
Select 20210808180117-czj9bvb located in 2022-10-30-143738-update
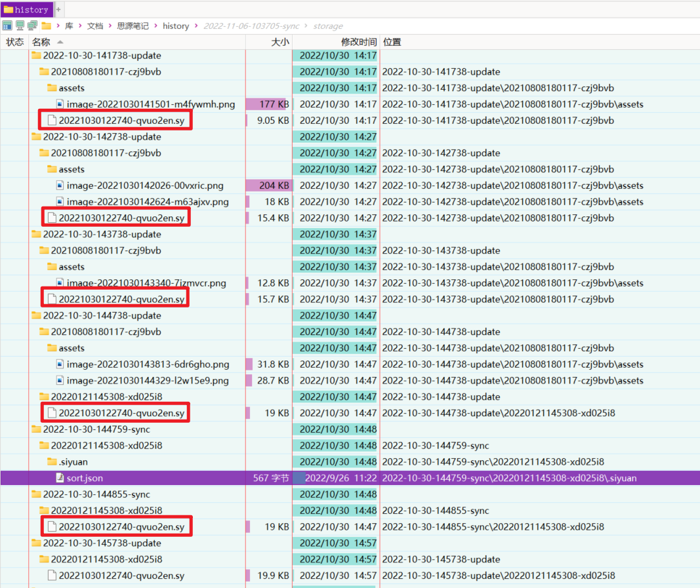pyautogui.click(x=106, y=250)
